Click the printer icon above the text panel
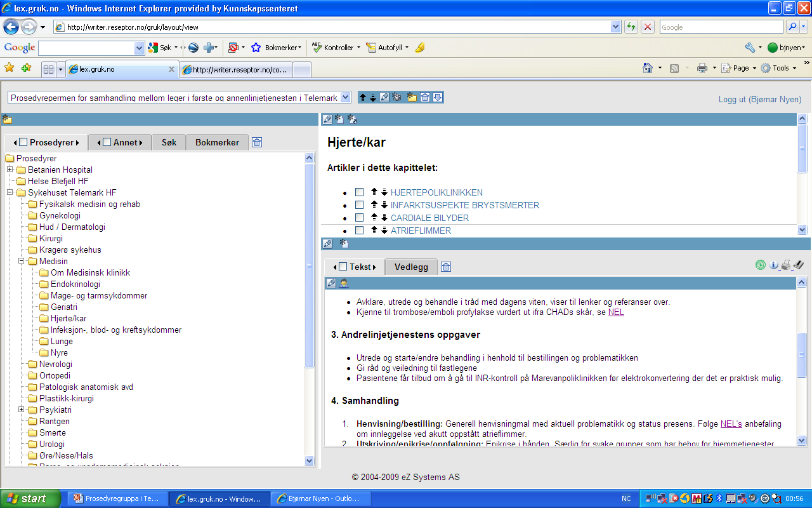The height and width of the screenshot is (508, 812). point(786,265)
